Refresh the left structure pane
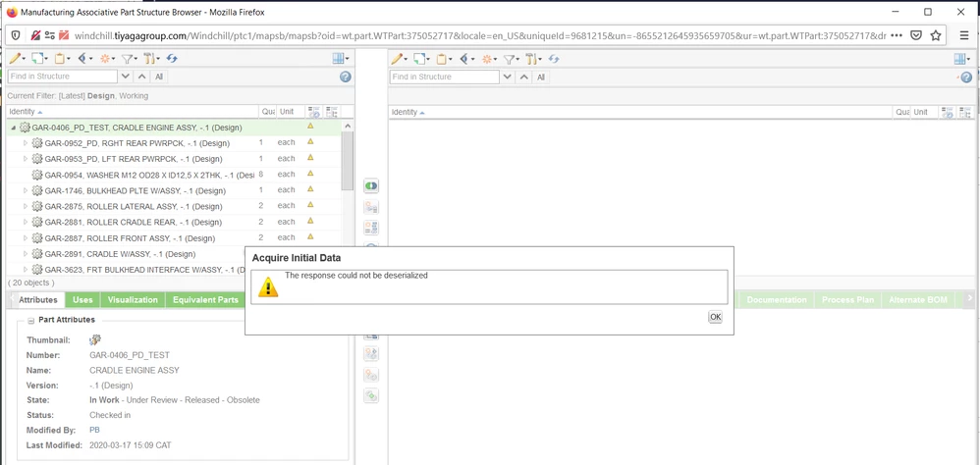 pyautogui.click(x=172, y=59)
